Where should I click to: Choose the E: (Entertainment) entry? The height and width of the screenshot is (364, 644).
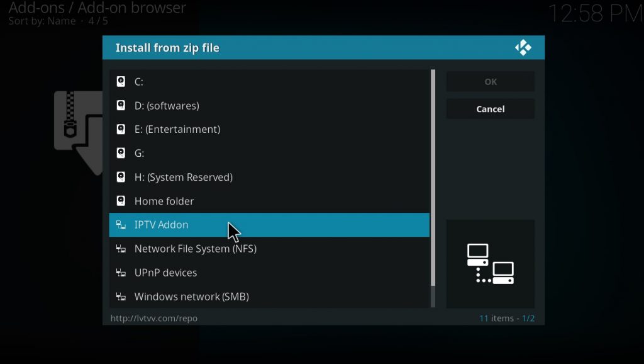269,129
